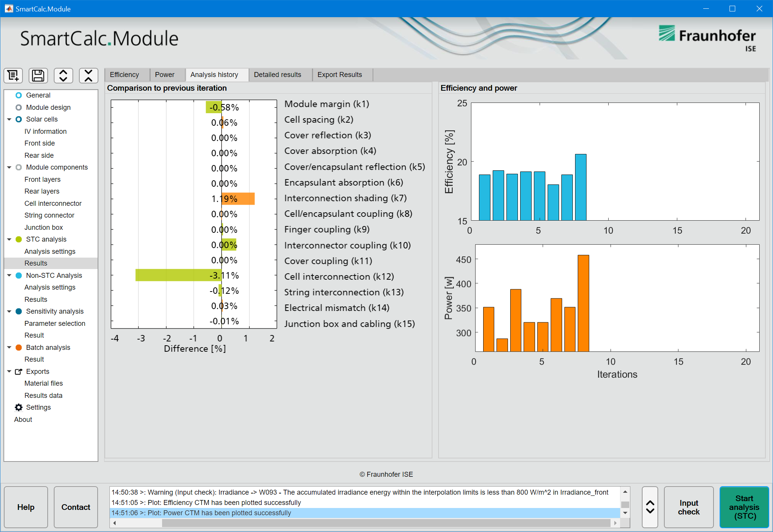Screen dimensions: 773x532
Task: Open Result under Batch analysis
Action: click(34, 359)
